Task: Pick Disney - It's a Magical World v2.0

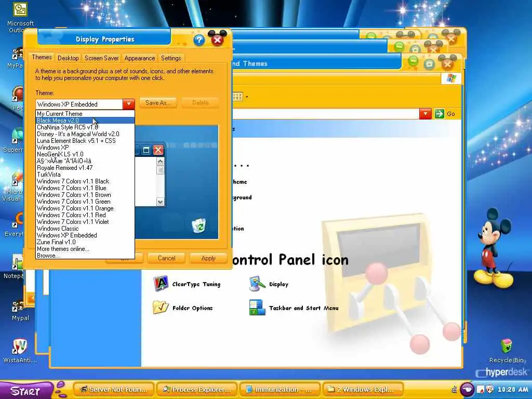Action: (85, 134)
